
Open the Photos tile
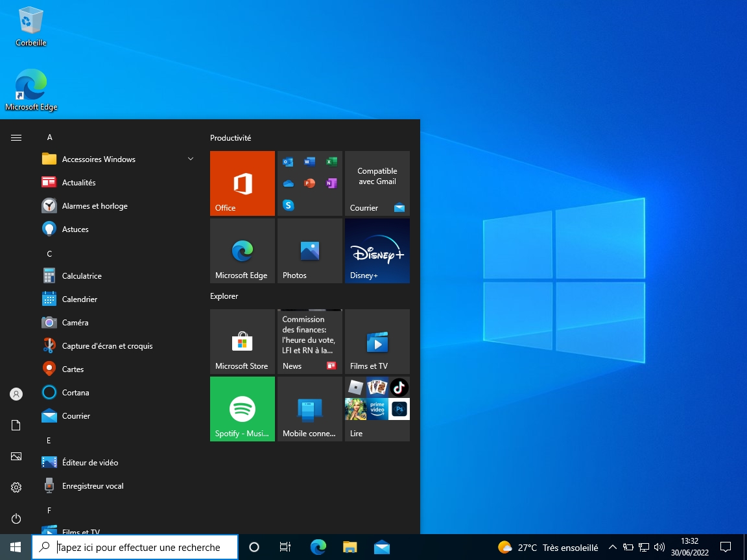tap(310, 251)
